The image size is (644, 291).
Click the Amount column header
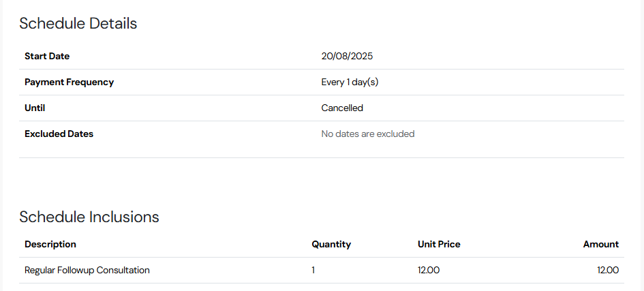click(x=600, y=244)
